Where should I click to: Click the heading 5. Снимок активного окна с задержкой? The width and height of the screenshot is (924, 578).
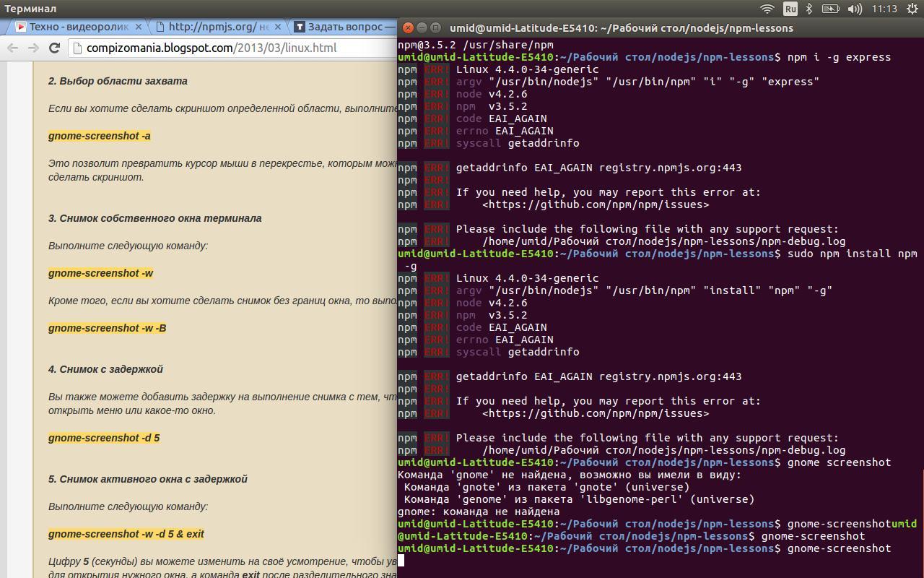pyautogui.click(x=148, y=479)
